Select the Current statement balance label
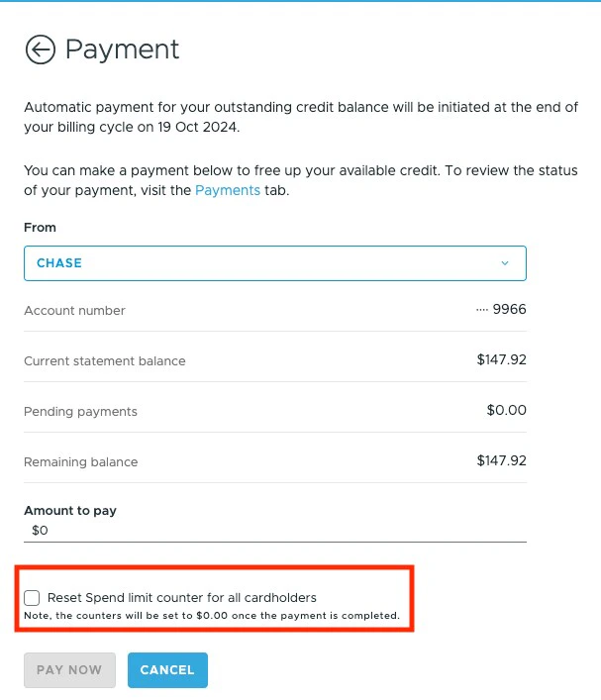 click(x=104, y=361)
